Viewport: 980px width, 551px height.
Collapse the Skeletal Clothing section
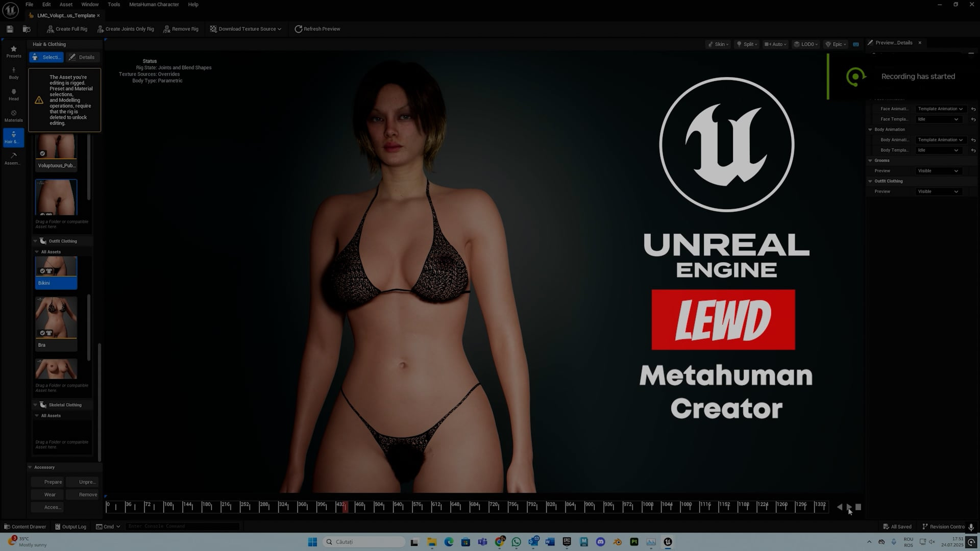35,405
